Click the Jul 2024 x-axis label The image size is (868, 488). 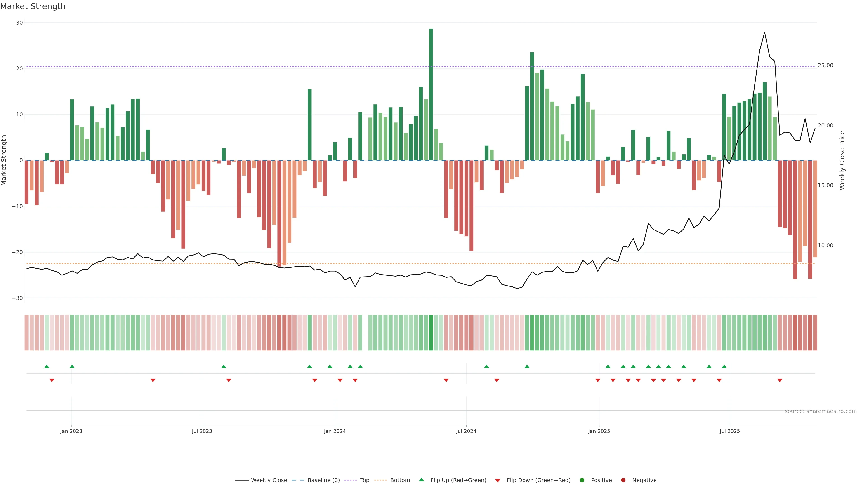pos(466,431)
